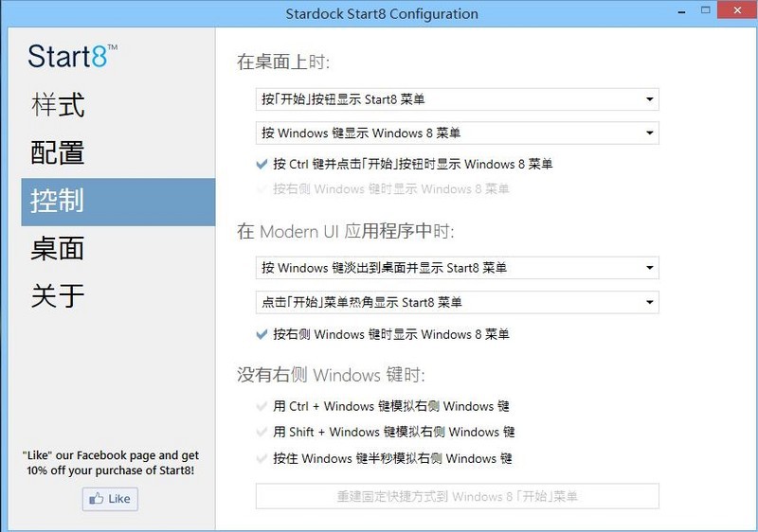This screenshot has height=532, width=758.
Task: Click the 在 Modern UI 应用程序中时 heading
Action: pos(345,231)
